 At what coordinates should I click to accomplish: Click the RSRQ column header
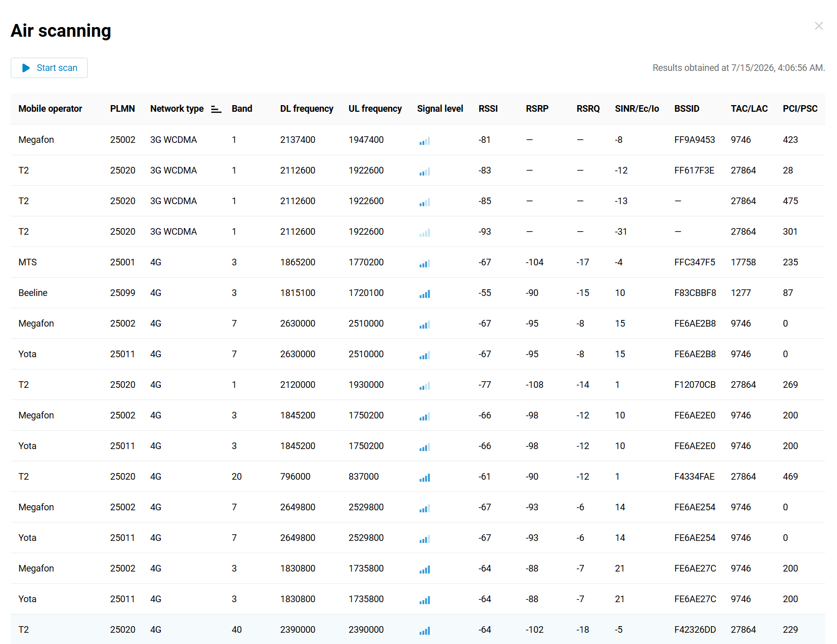click(588, 109)
